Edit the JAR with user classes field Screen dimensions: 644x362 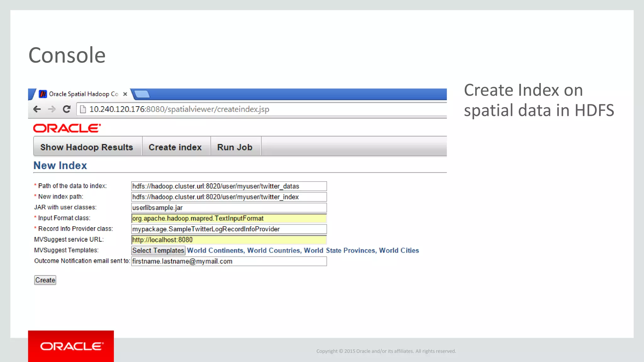point(229,207)
